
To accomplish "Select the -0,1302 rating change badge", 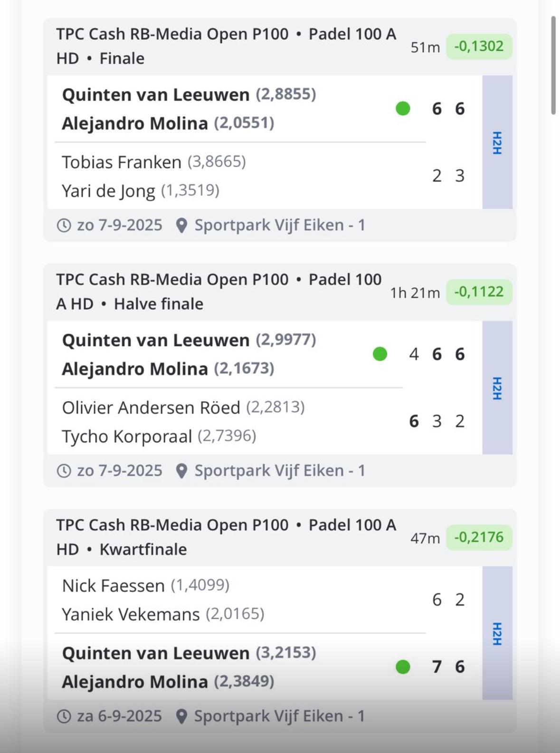I will 479,47.
